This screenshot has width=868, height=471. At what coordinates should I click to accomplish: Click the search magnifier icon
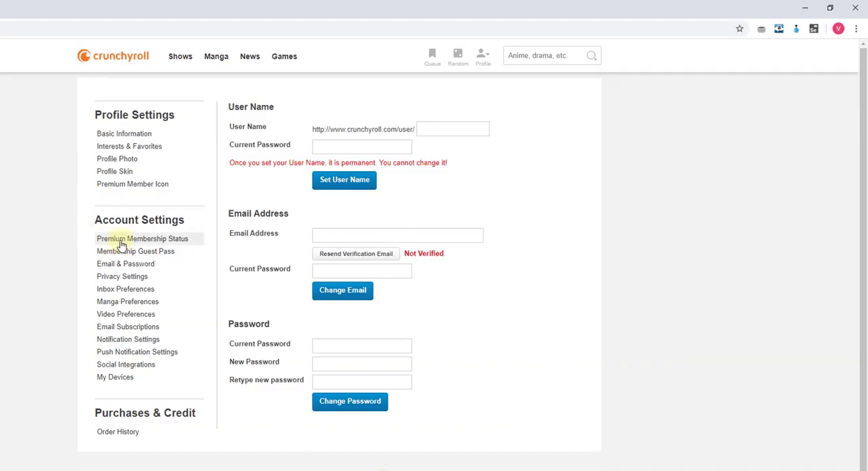(591, 56)
